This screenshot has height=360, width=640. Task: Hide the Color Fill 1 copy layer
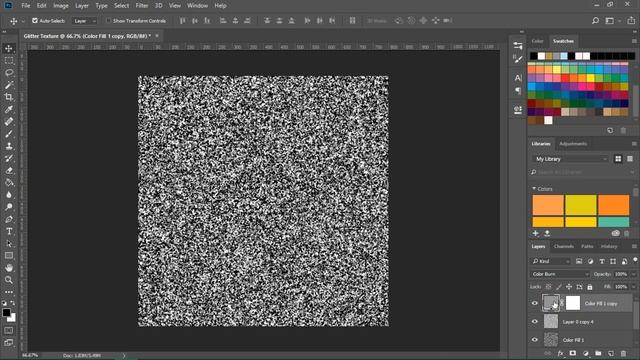[535, 303]
